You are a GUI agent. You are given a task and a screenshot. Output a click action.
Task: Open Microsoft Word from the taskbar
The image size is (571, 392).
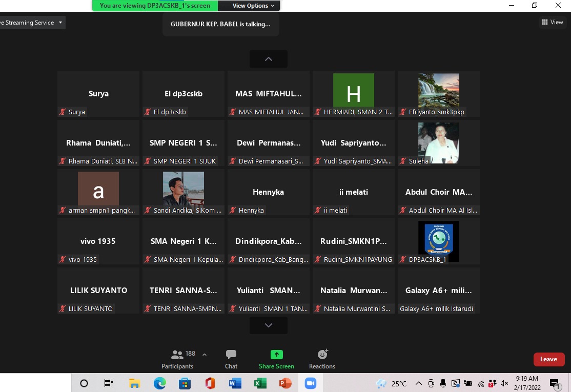tap(235, 383)
